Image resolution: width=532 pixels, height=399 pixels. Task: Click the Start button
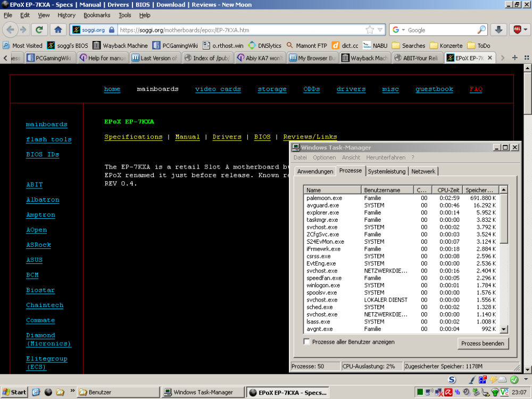[14, 392]
